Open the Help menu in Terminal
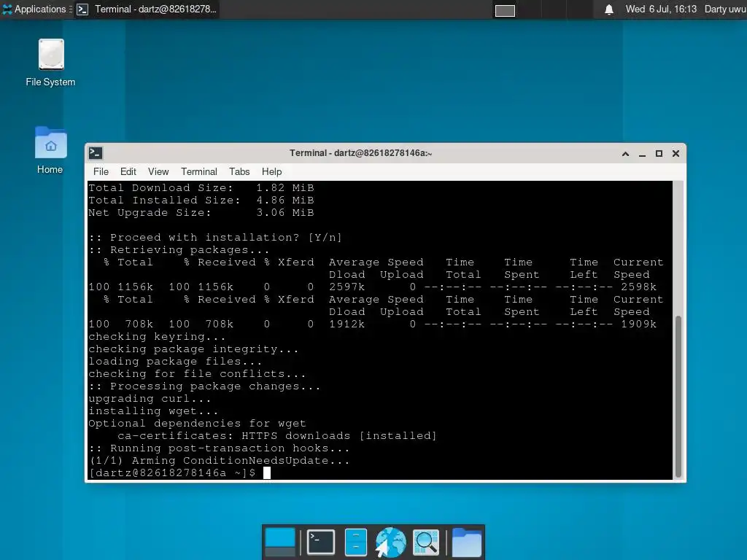747x560 pixels. (x=271, y=171)
